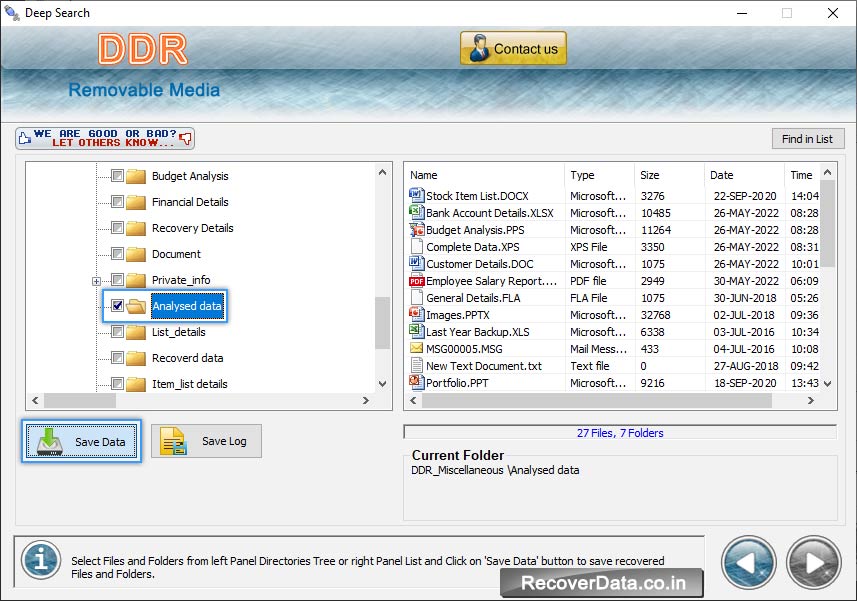This screenshot has height=601, width=857.
Task: Click the We Are Good or Bad feedback banner
Action: pos(105,138)
